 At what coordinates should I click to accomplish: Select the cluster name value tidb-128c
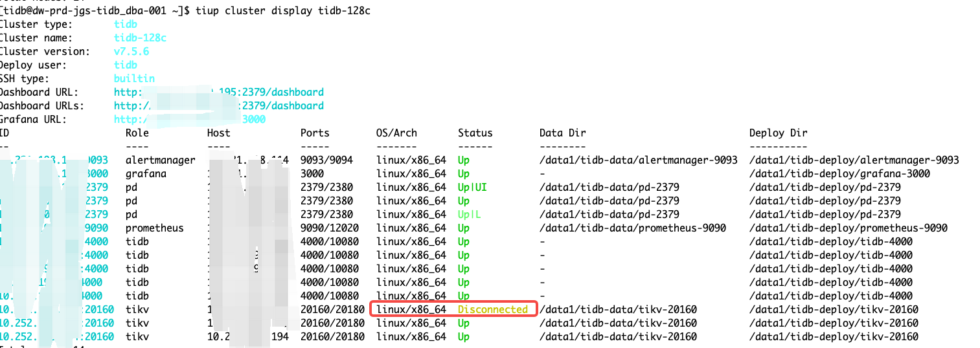[x=140, y=38]
